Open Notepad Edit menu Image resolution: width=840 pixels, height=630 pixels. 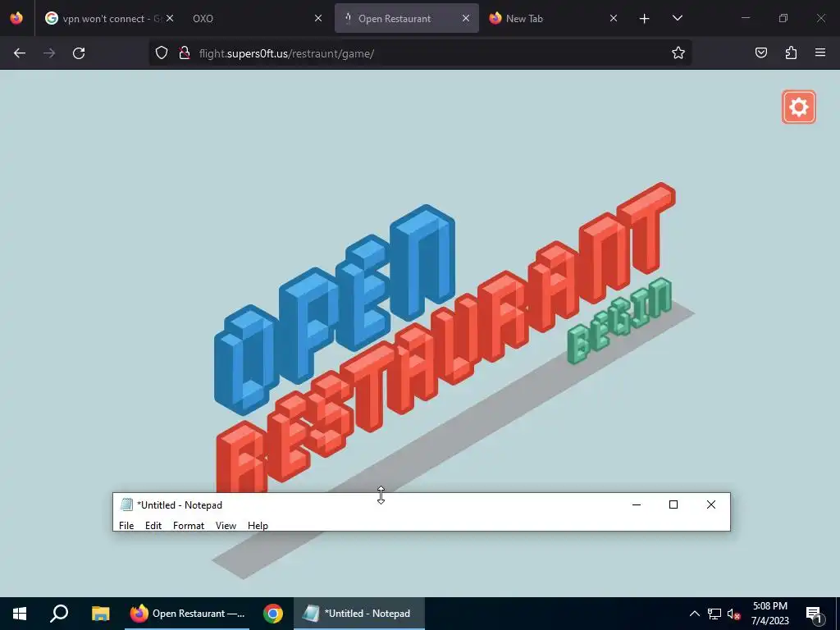pos(153,526)
